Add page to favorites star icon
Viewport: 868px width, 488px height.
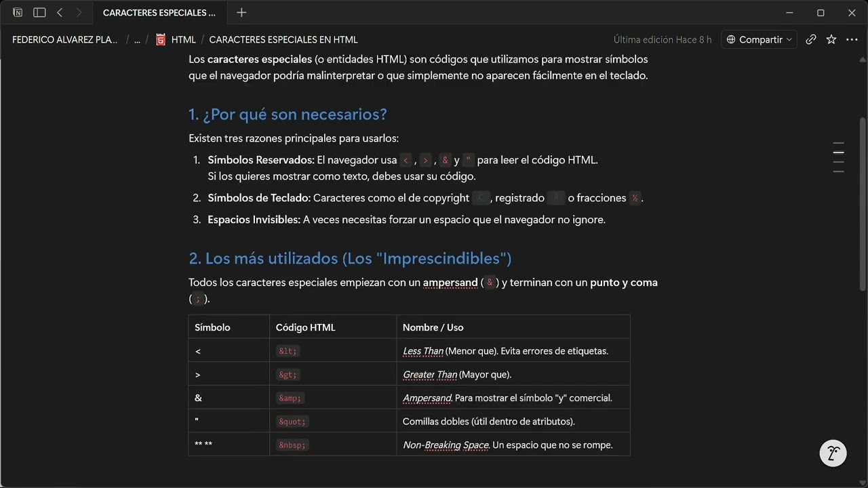831,39
